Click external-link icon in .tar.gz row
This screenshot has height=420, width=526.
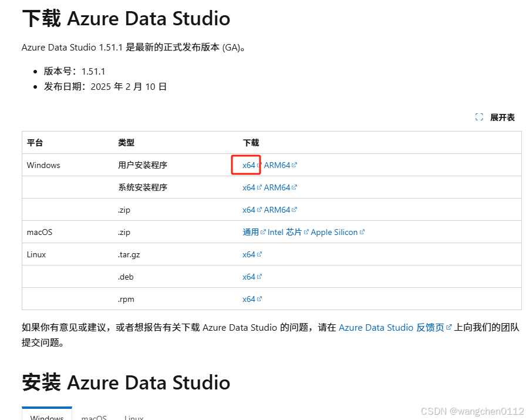259,254
